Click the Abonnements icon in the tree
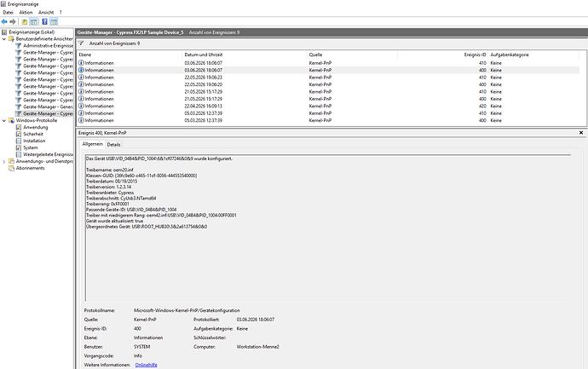588x369 pixels. tap(12, 168)
